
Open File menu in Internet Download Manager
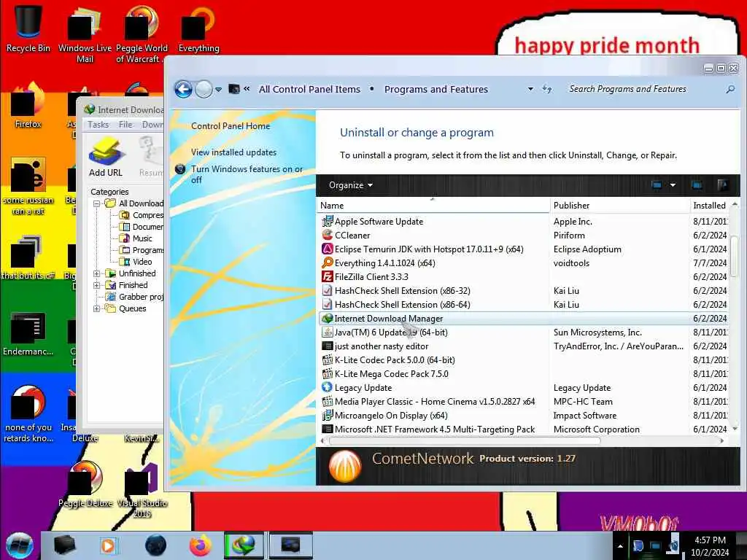[x=125, y=125]
